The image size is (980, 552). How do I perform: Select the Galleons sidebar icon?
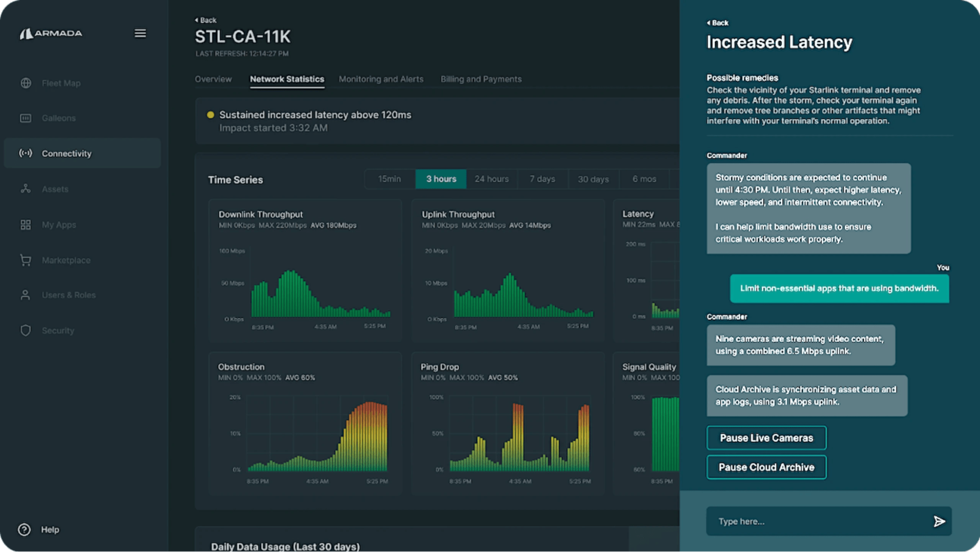tap(26, 118)
